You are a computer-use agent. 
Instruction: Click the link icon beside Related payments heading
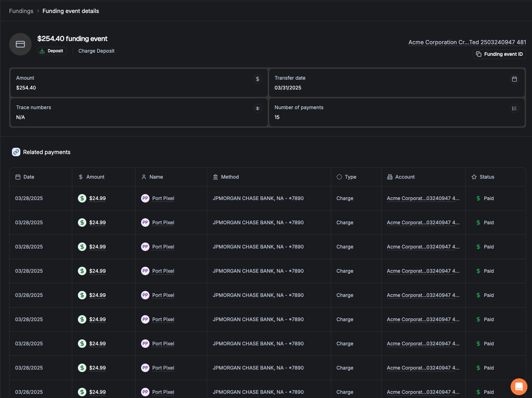coord(16,152)
